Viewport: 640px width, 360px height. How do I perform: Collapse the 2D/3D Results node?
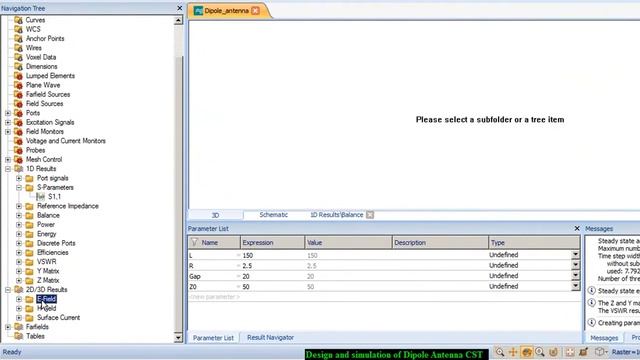(8, 290)
